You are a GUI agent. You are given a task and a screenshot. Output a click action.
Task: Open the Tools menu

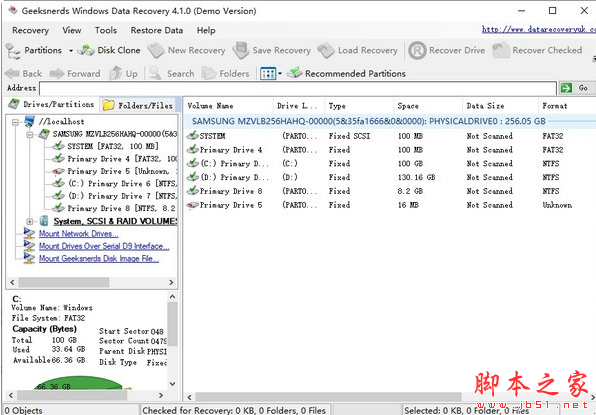pos(106,30)
